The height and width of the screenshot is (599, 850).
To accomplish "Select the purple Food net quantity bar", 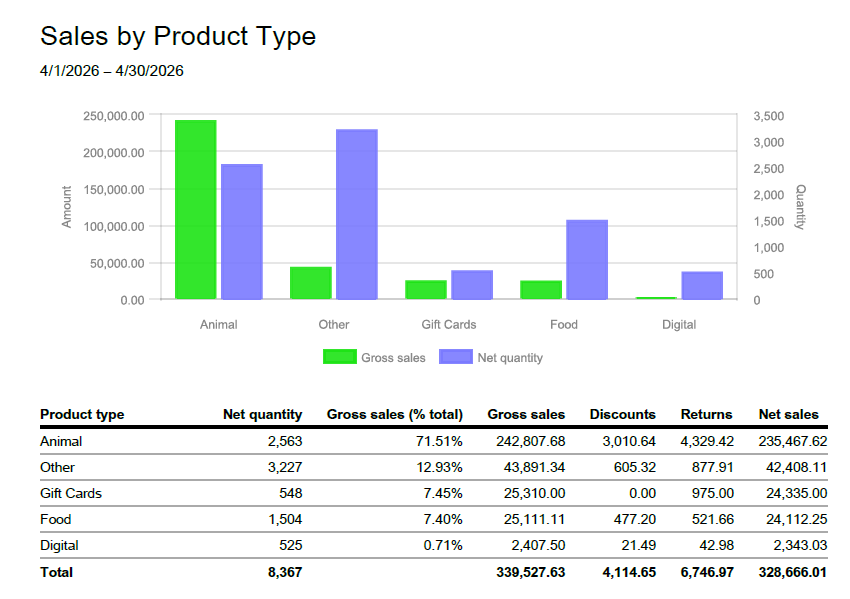I will click(587, 259).
